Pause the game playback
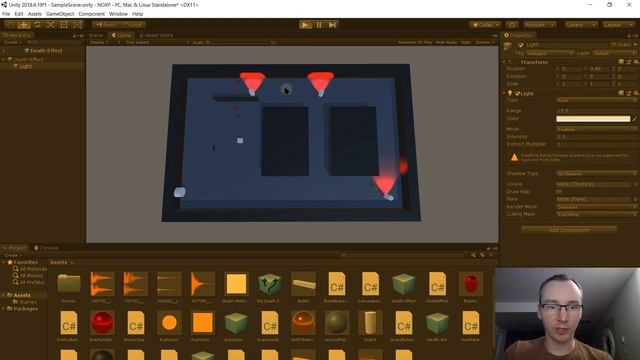 319,25
